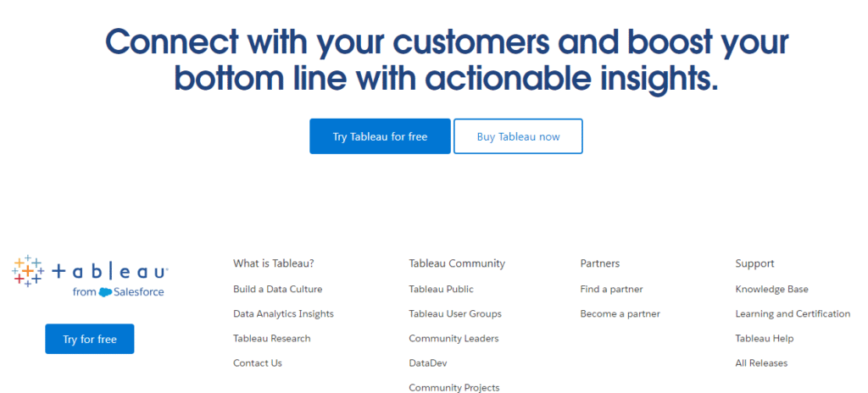
Task: Visit Tableau Public link
Action: tap(441, 289)
